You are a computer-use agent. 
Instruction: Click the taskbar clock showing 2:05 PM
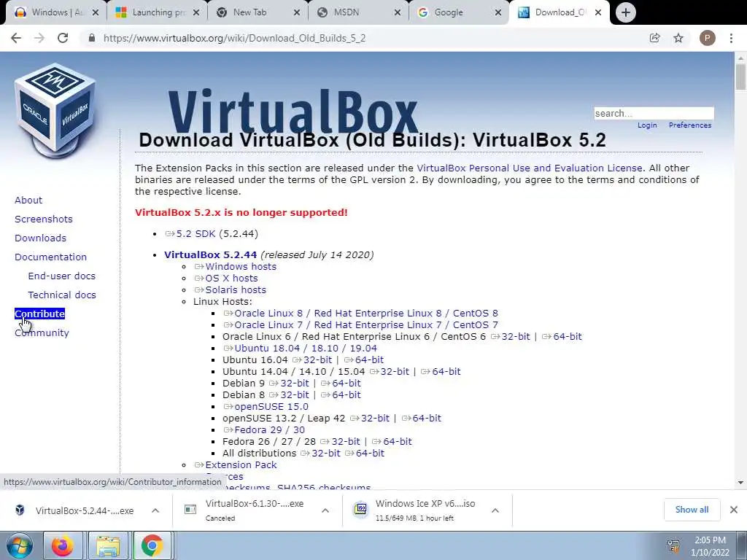coord(710,546)
